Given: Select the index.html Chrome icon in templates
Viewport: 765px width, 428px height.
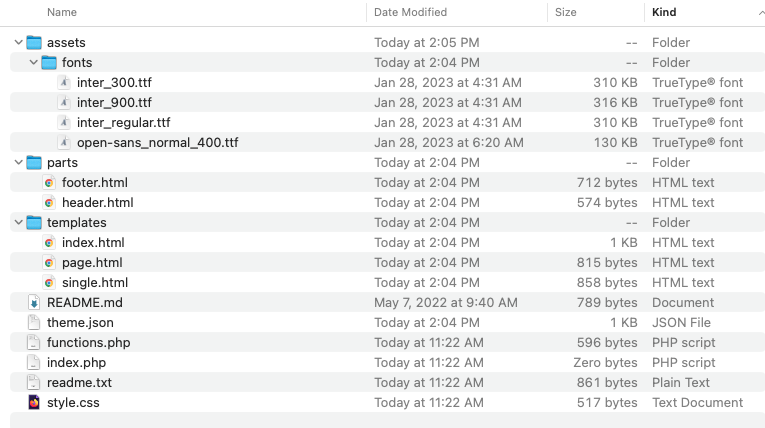Looking at the screenshot, I should pyautogui.click(x=49, y=243).
